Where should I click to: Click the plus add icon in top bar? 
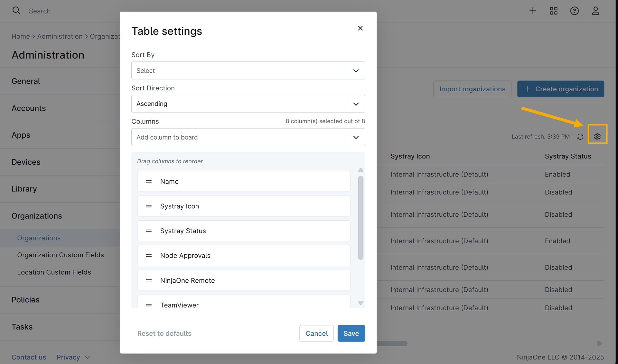[x=533, y=11]
